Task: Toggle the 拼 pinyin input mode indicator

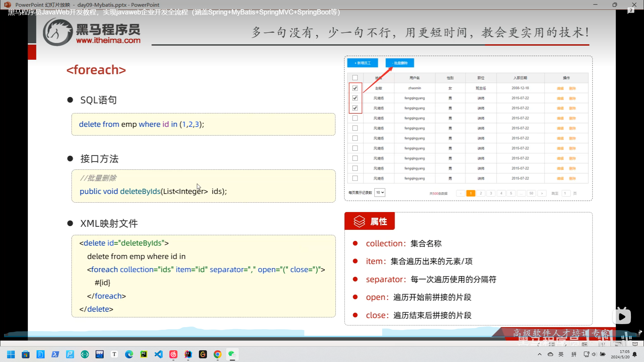Action: [574, 354]
